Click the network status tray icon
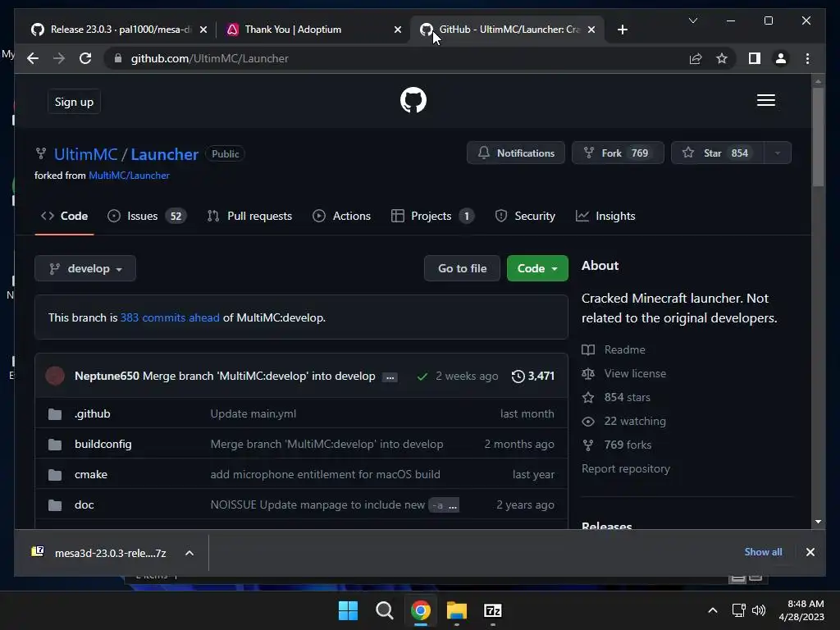The height and width of the screenshot is (630, 840). 739,610
